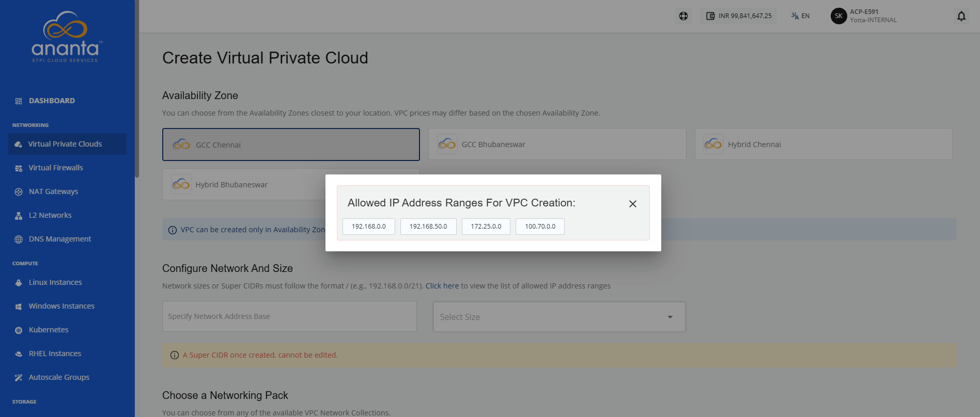Select the 192.168.50.0 IP range chip
The height and width of the screenshot is (417, 980).
click(x=428, y=227)
